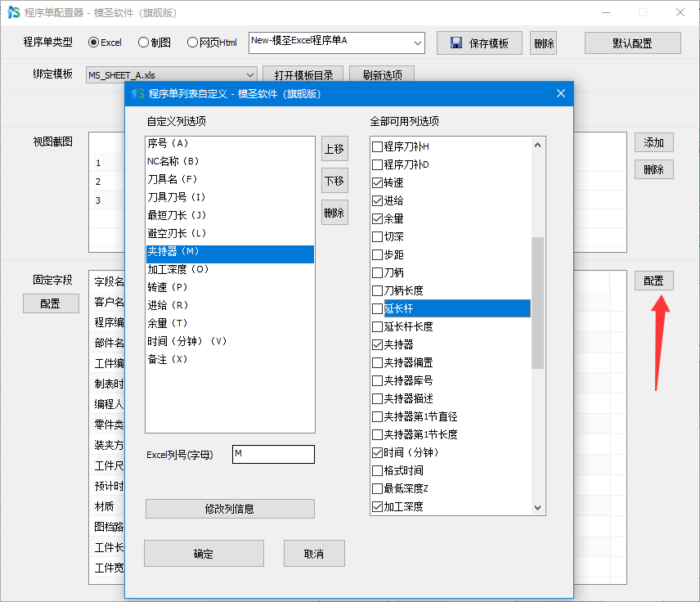This screenshot has height=602, width=700.
Task: Enable the 夹持器描述 checkbox
Action: click(377, 398)
